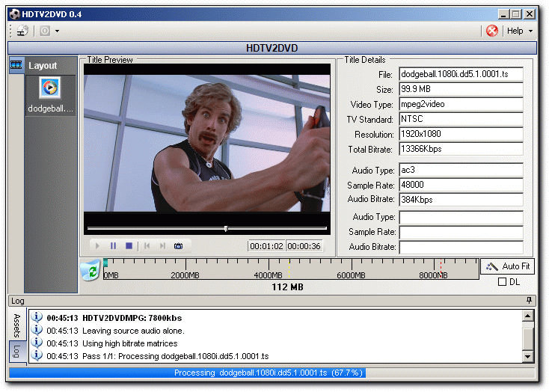Pause the title preview

(113, 246)
